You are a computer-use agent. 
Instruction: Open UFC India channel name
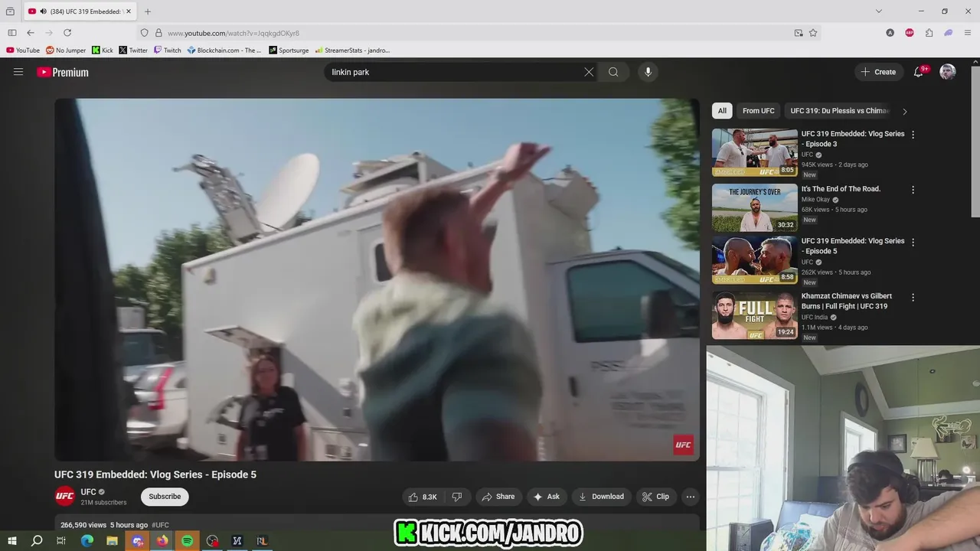click(815, 318)
